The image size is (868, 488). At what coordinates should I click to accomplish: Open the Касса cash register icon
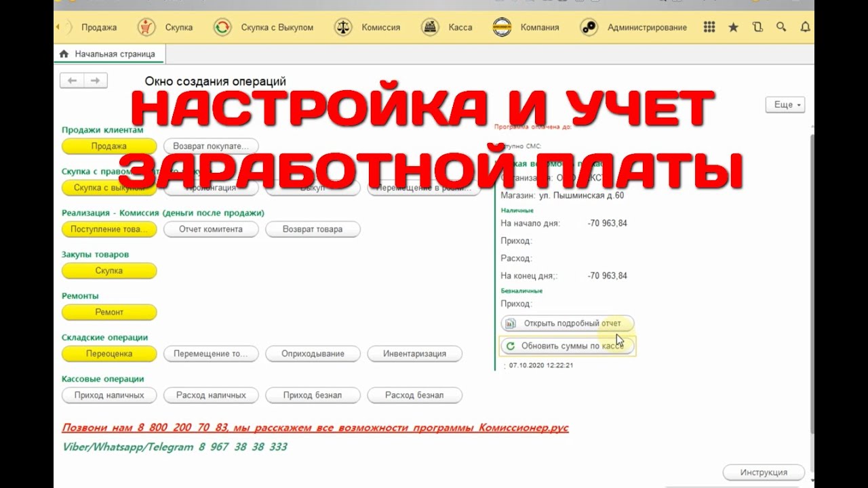(x=430, y=28)
